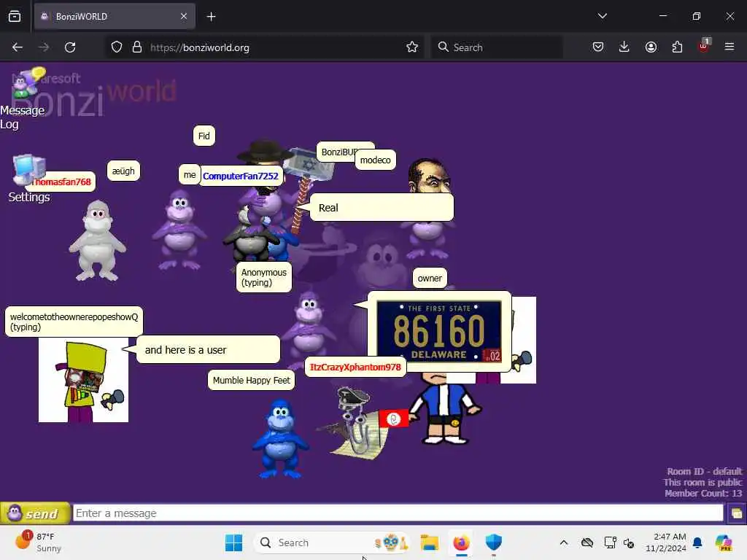Click the Firefox taskbar icon
747x560 pixels.
point(461,542)
